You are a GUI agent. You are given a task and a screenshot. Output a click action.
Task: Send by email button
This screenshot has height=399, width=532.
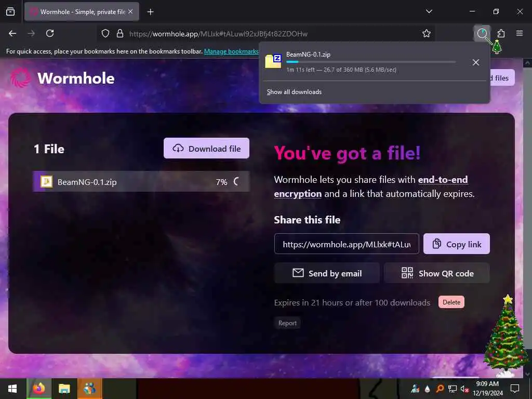(327, 273)
